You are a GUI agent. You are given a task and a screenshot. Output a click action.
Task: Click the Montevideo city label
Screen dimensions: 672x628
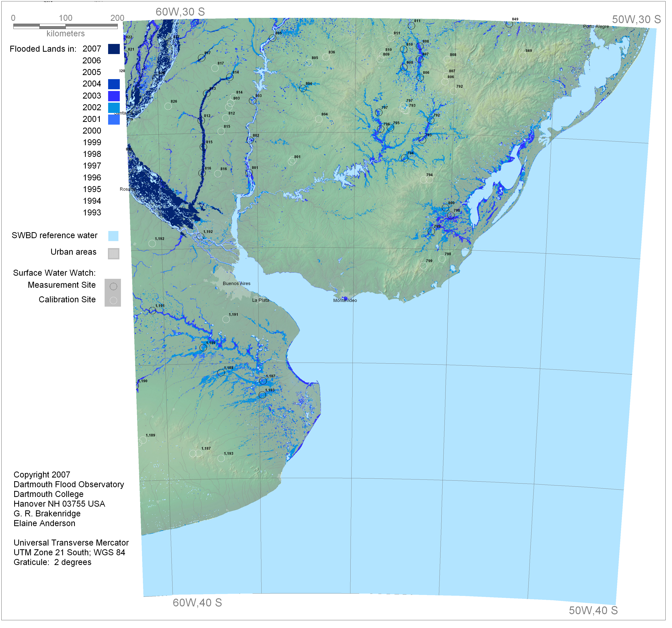(x=345, y=301)
